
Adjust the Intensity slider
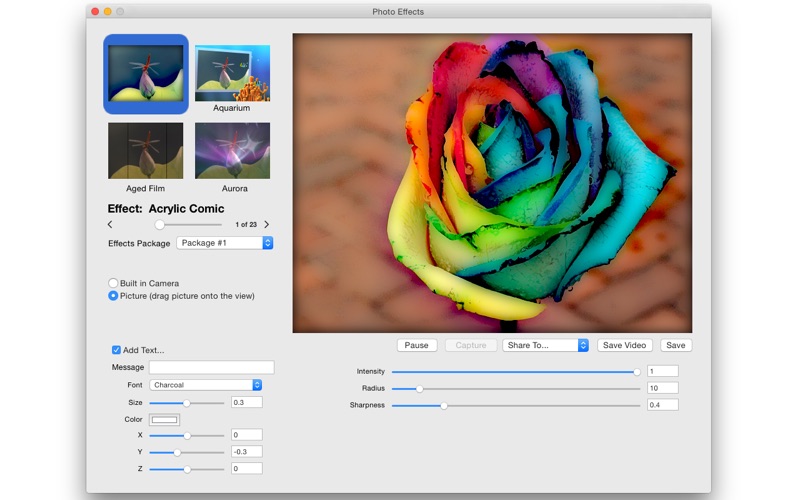point(516,372)
